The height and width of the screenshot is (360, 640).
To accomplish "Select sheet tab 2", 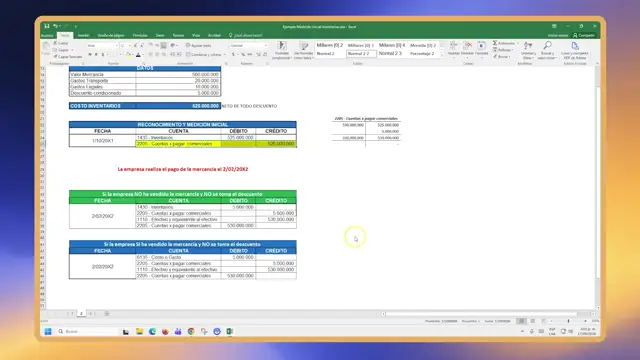I will 81,313.
